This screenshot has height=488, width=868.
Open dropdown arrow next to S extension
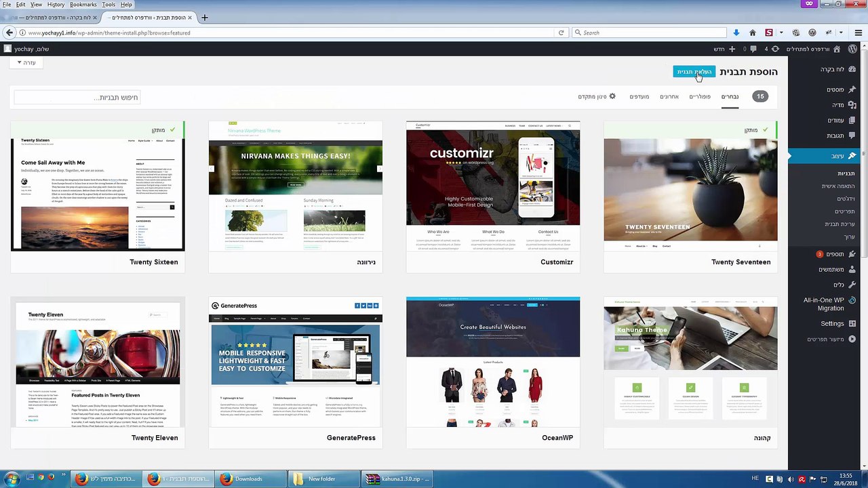(781, 33)
